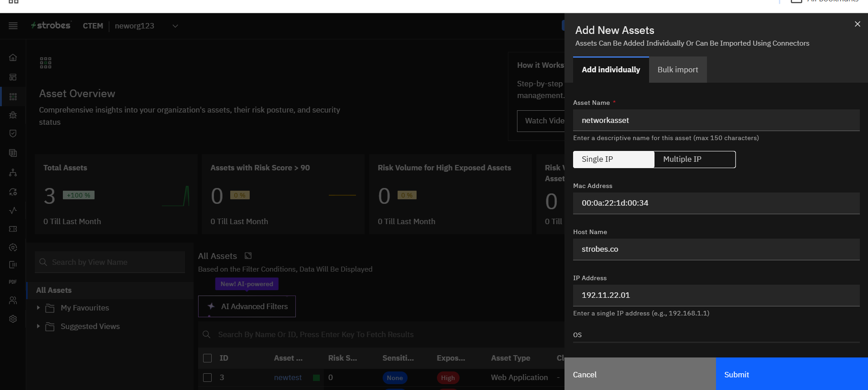Expand the Suggested Views folder

click(38, 326)
